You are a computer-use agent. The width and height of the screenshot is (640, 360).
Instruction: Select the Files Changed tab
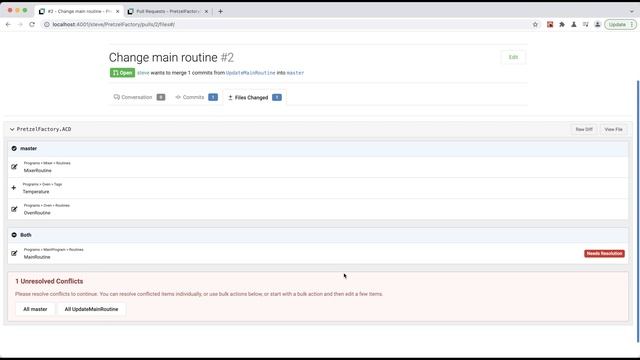[255, 98]
